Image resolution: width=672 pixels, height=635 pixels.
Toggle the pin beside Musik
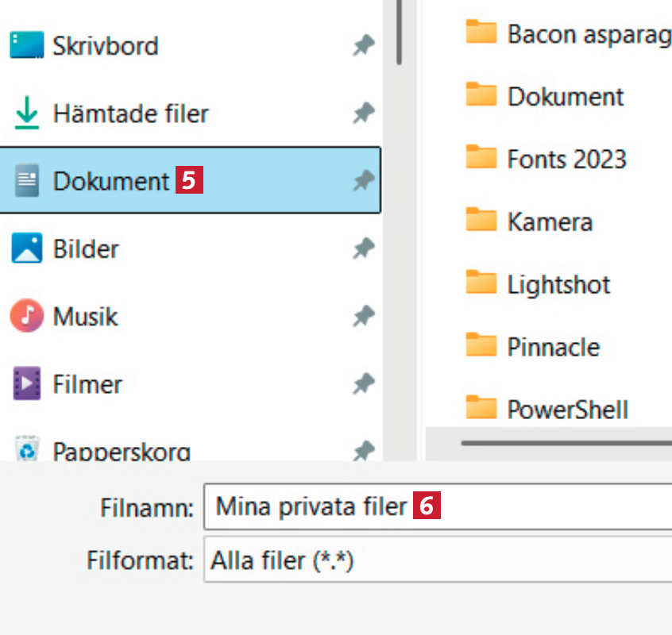363,317
